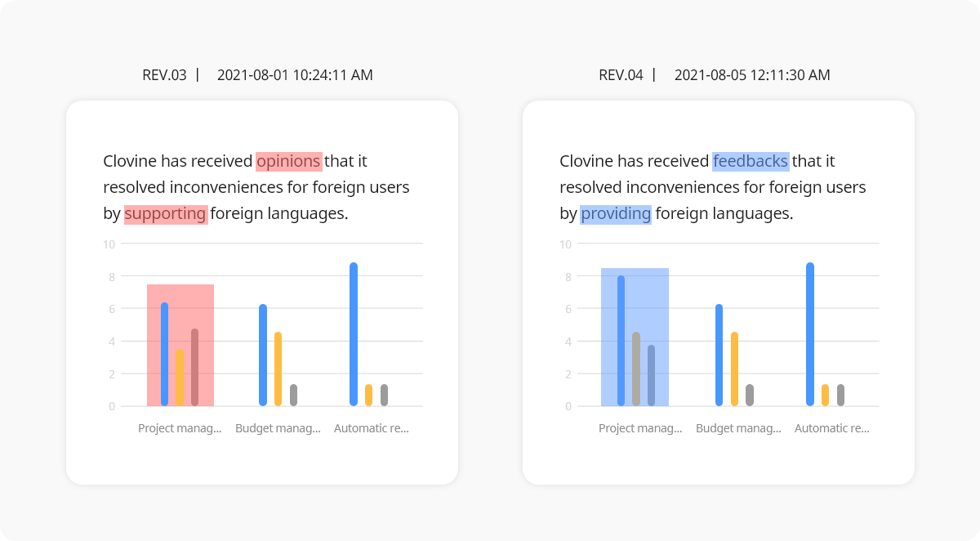Click "Automatic re..." label in REV.04 chart
This screenshot has width=980, height=541.
tap(832, 428)
